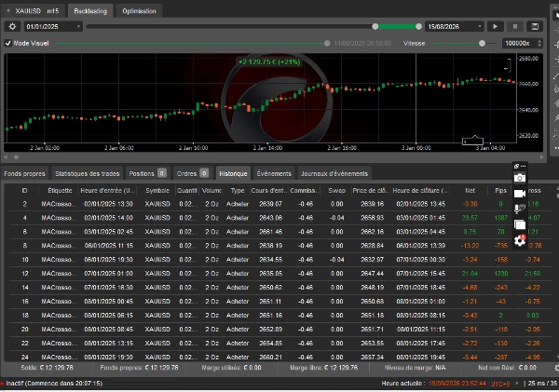Click the 100000x speed value field
Viewport: 559px width, 392px height.
coord(518,43)
